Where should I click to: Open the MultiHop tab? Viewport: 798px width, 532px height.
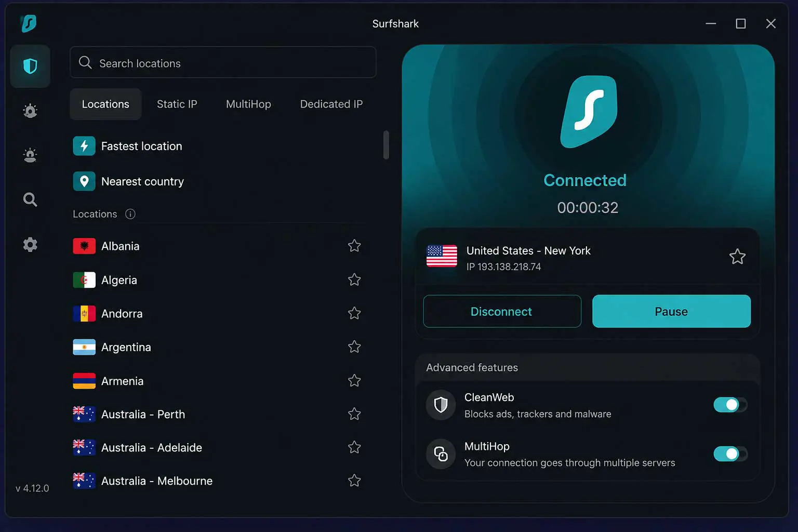pos(248,104)
